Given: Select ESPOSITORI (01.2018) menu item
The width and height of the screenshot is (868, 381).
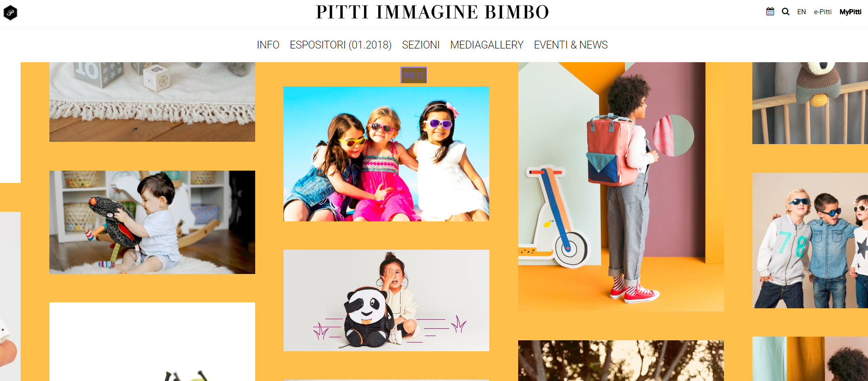Looking at the screenshot, I should (x=341, y=45).
